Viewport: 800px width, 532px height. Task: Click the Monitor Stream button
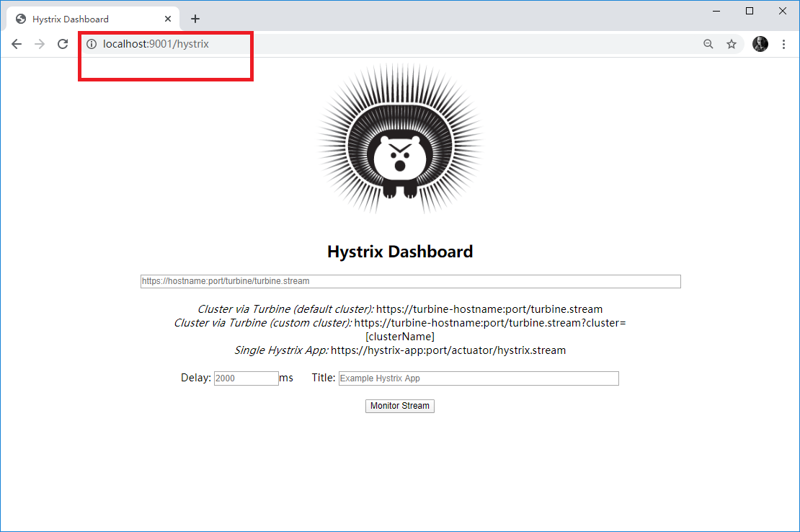[400, 406]
